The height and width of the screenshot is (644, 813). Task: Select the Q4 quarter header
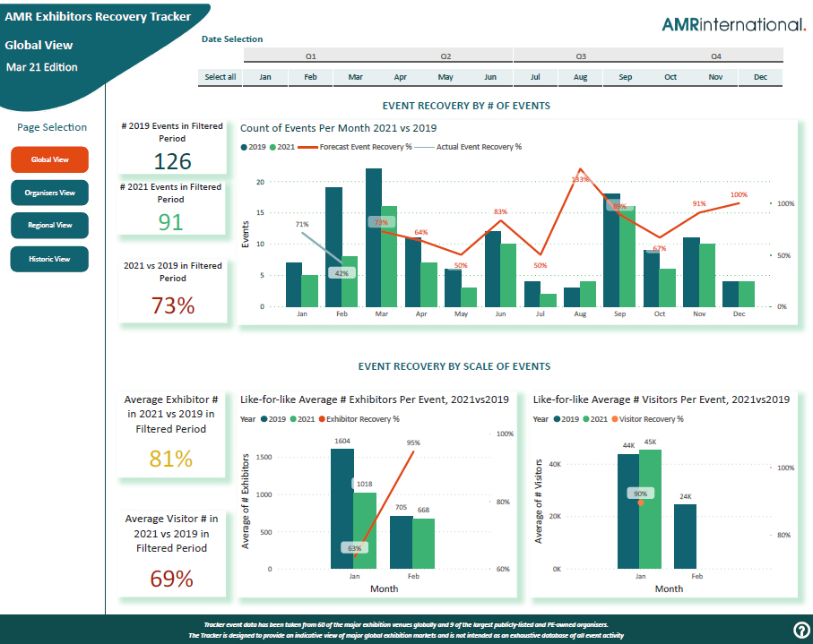pyautogui.click(x=716, y=56)
